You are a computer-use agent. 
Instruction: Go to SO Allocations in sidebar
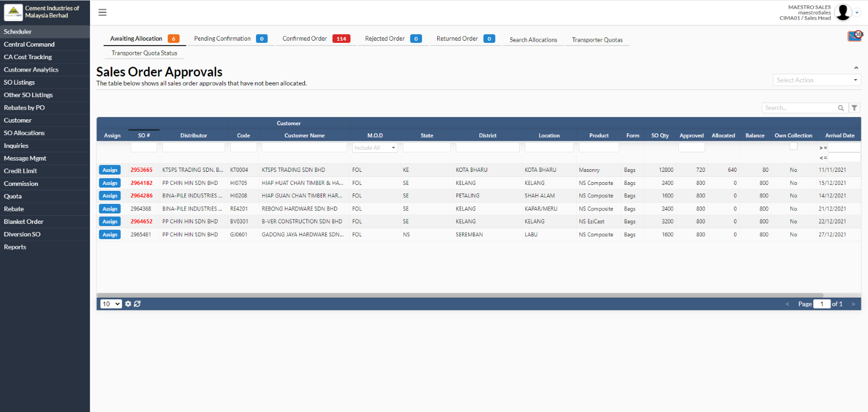coord(45,133)
